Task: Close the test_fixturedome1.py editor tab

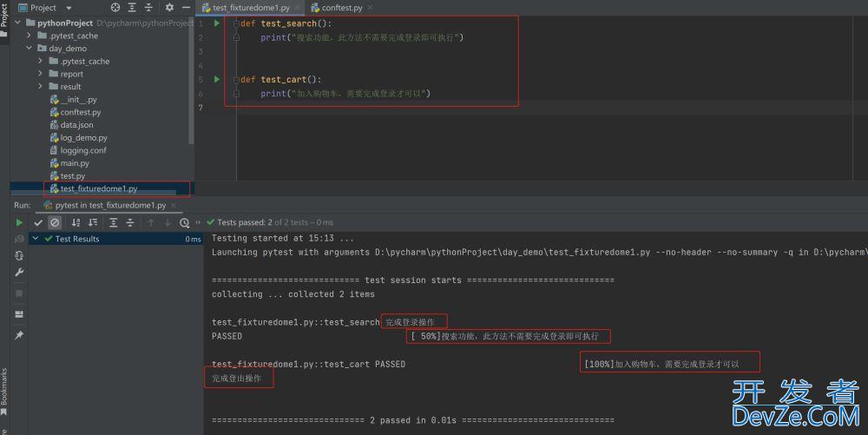Action: (297, 8)
